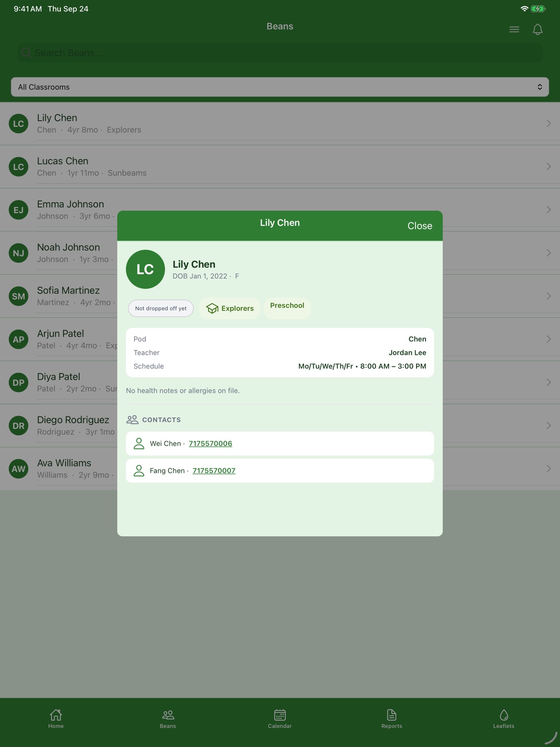The width and height of the screenshot is (560, 747).
Task: Tap the teacher name Jordan Lee
Action: (407, 353)
